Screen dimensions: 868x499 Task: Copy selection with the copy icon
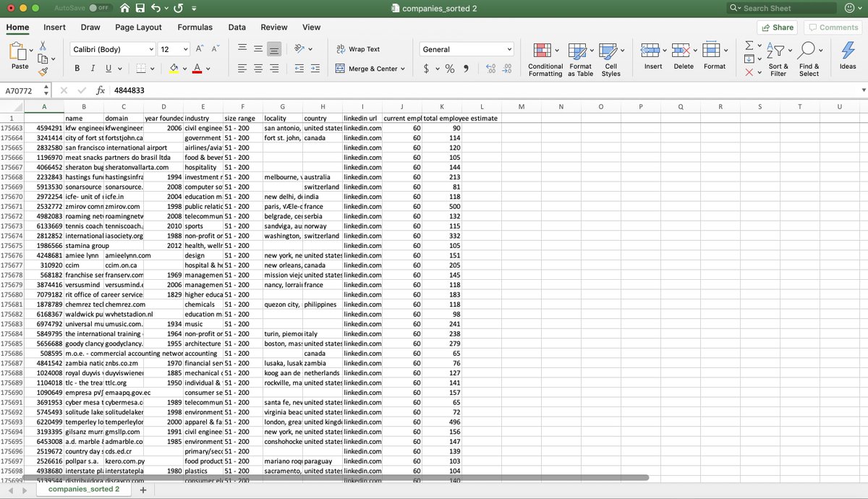click(x=42, y=59)
